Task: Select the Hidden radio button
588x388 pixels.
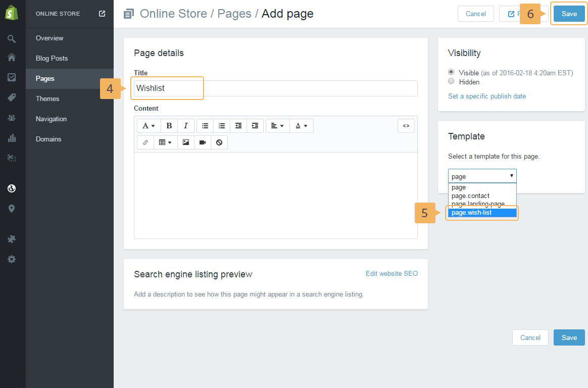Action: tap(451, 81)
